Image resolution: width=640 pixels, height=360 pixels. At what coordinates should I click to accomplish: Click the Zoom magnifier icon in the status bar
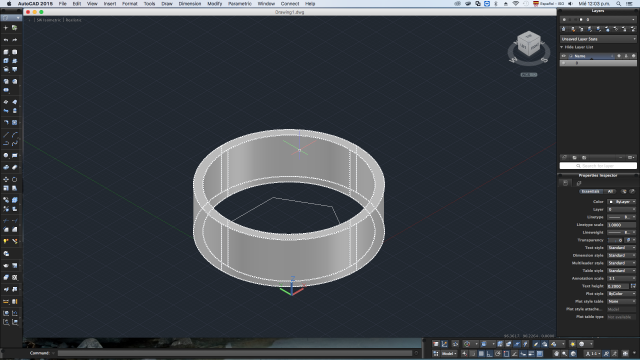(x=564, y=353)
